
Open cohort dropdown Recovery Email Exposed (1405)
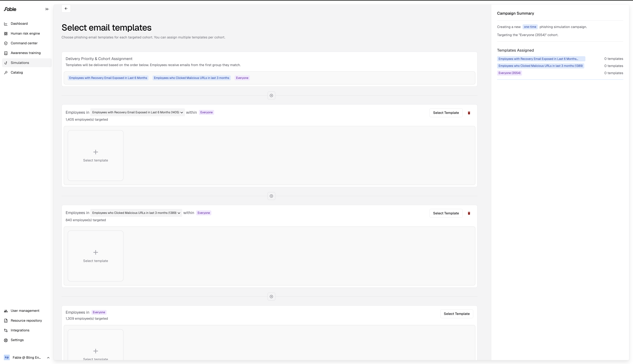138,112
